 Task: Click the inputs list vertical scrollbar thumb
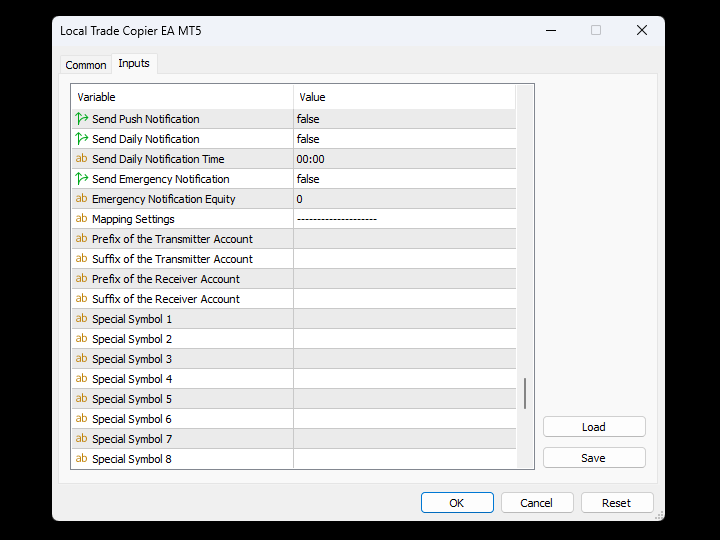click(x=525, y=393)
